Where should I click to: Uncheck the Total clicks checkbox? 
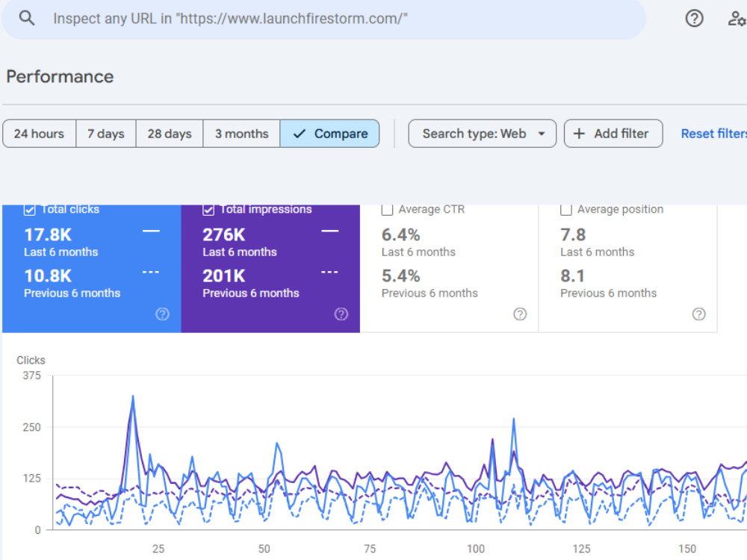(30, 210)
